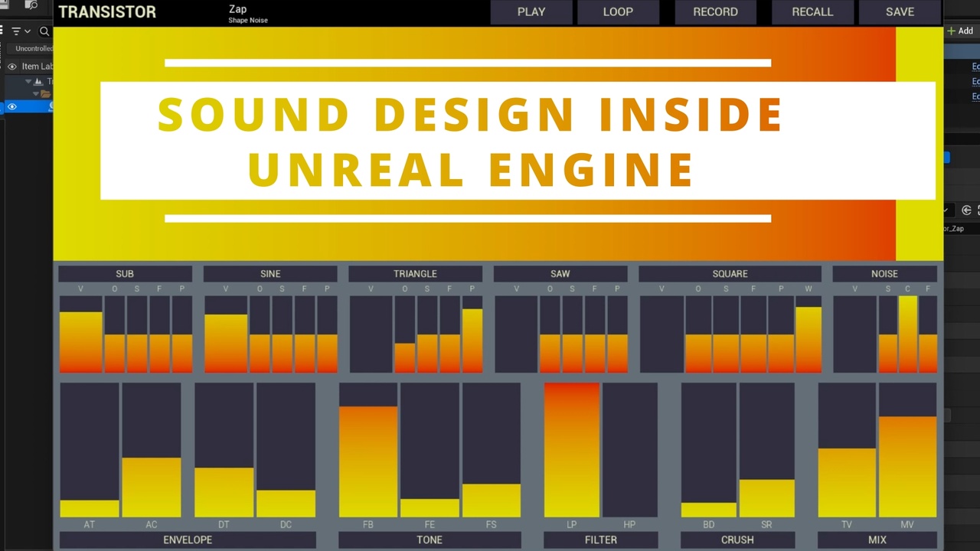Click the SAVE button
Image resolution: width=980 pixels, height=551 pixels.
(x=900, y=11)
